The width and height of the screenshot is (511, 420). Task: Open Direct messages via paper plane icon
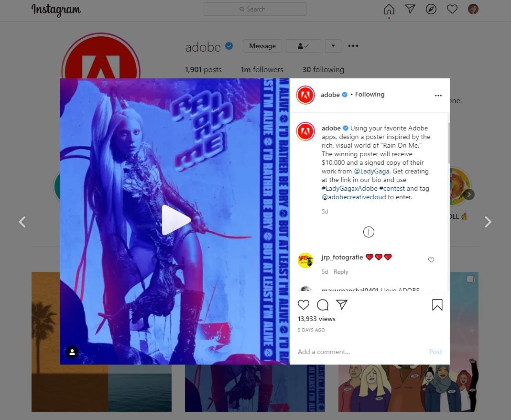410,9
